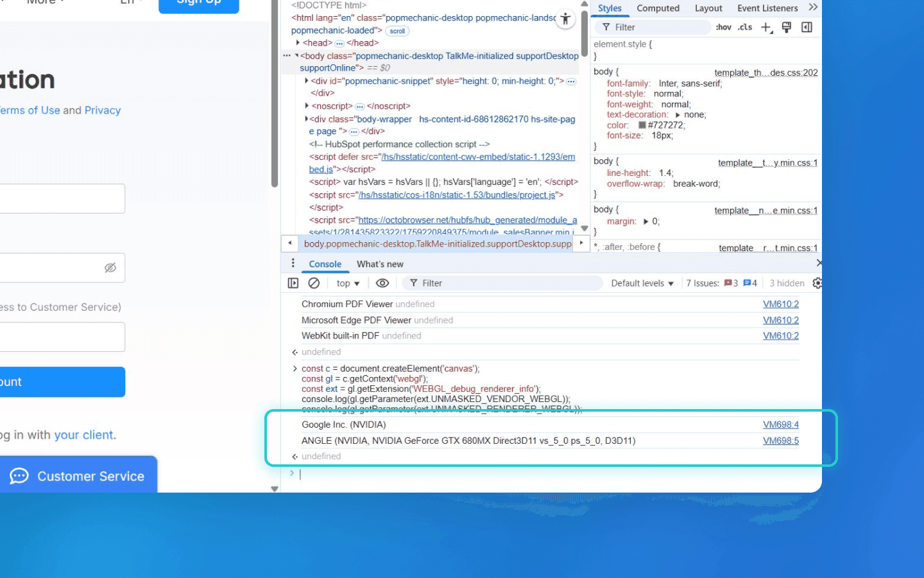Open the top frame context dropdown
924x578 pixels.
tap(347, 283)
